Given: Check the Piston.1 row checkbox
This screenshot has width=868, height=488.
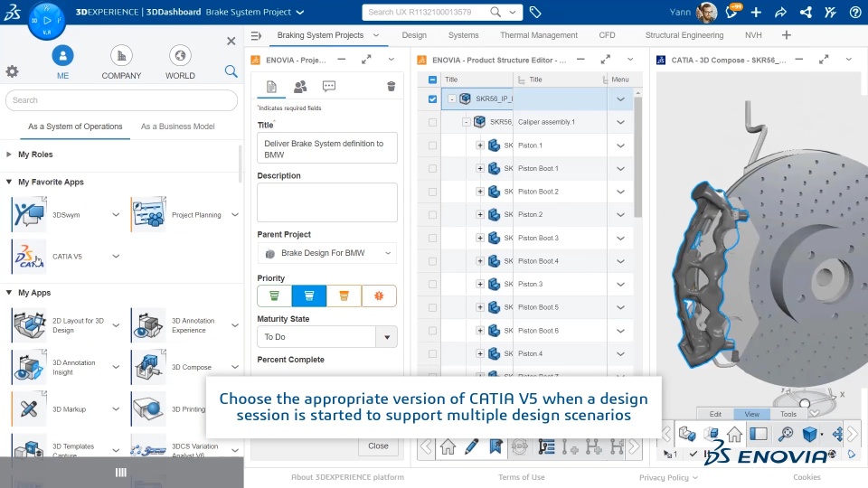Looking at the screenshot, I should (432, 145).
